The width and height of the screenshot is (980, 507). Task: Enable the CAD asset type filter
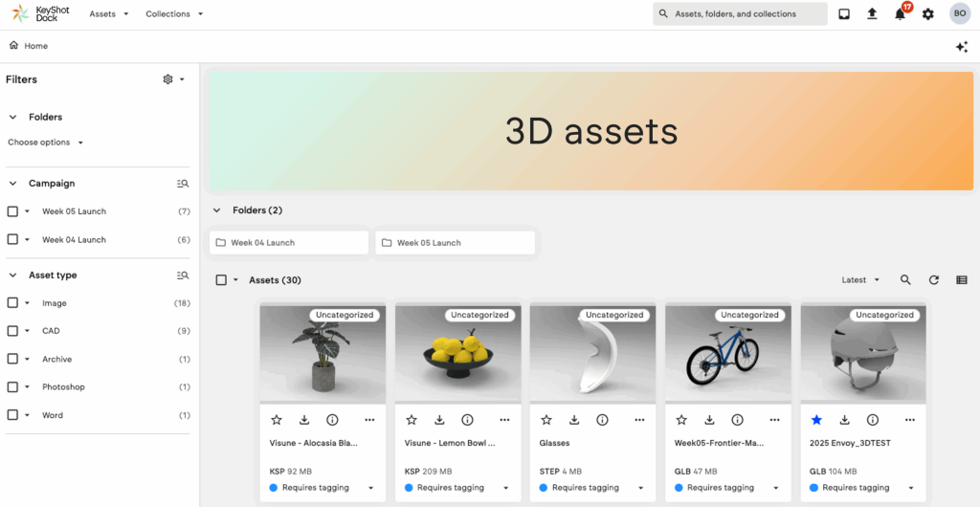pyautogui.click(x=12, y=331)
